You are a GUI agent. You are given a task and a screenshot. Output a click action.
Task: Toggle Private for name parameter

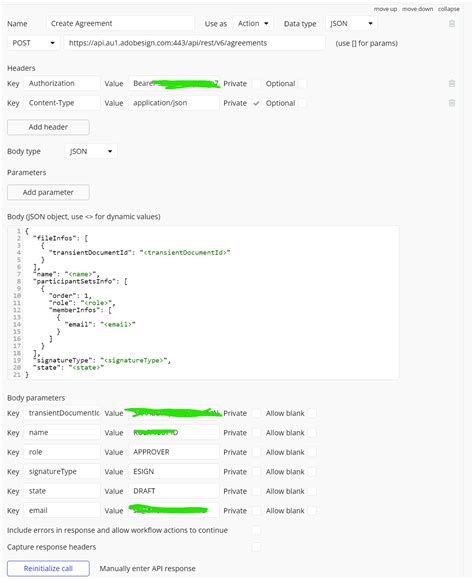click(256, 433)
